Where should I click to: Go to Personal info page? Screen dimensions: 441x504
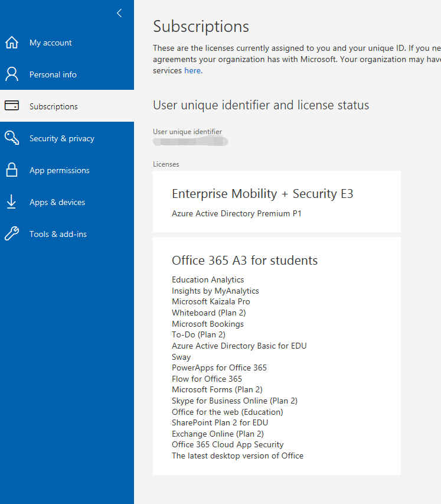53,74
